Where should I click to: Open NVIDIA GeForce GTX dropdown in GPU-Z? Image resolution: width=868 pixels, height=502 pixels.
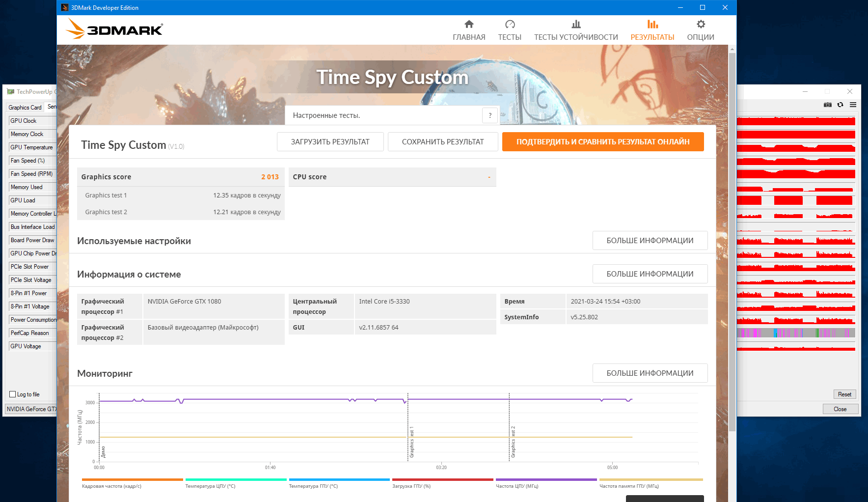(x=31, y=409)
